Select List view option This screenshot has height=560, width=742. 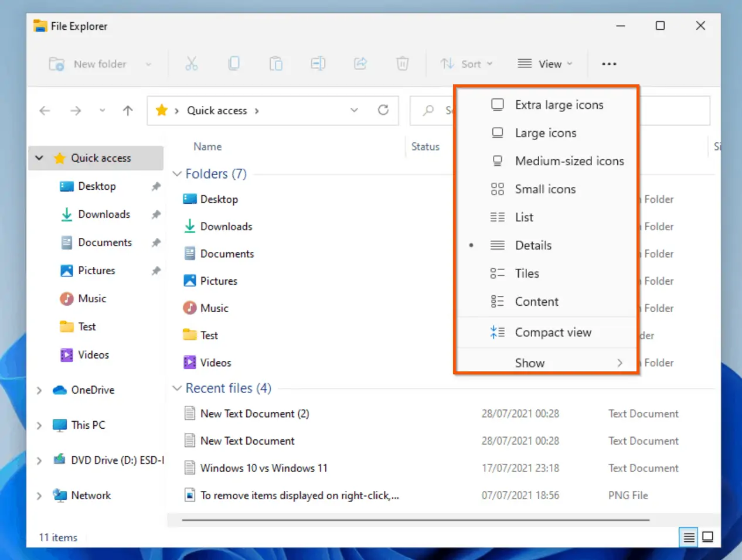[546, 217]
